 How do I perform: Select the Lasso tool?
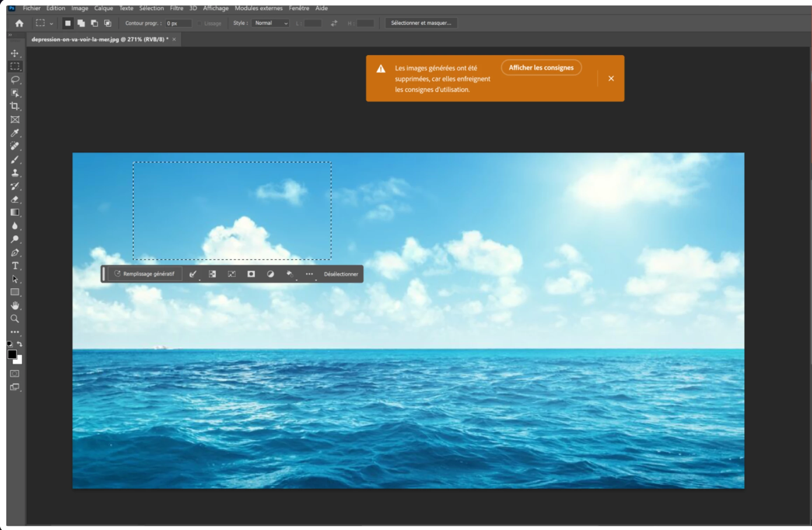(x=15, y=80)
